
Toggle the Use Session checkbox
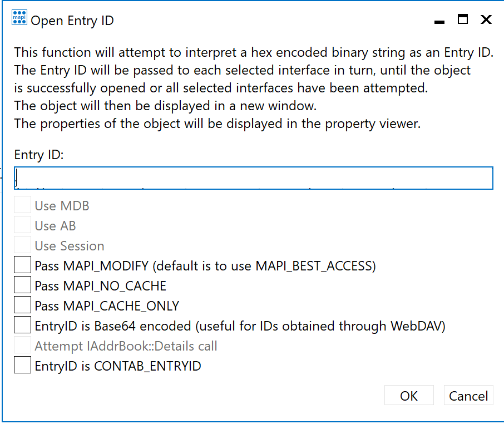(22, 245)
